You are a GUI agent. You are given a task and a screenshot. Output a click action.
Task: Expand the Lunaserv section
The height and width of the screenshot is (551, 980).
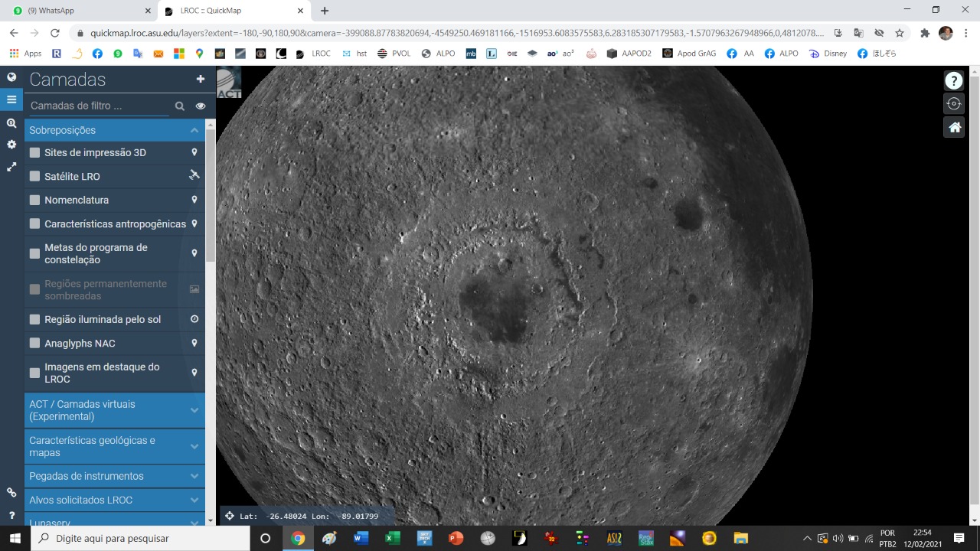[115, 520]
